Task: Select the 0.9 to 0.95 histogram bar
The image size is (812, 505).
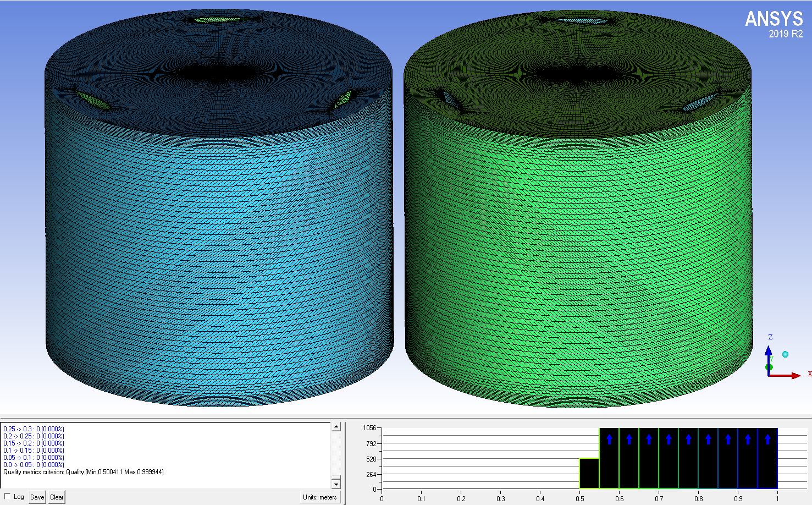Action: pyautogui.click(x=748, y=458)
